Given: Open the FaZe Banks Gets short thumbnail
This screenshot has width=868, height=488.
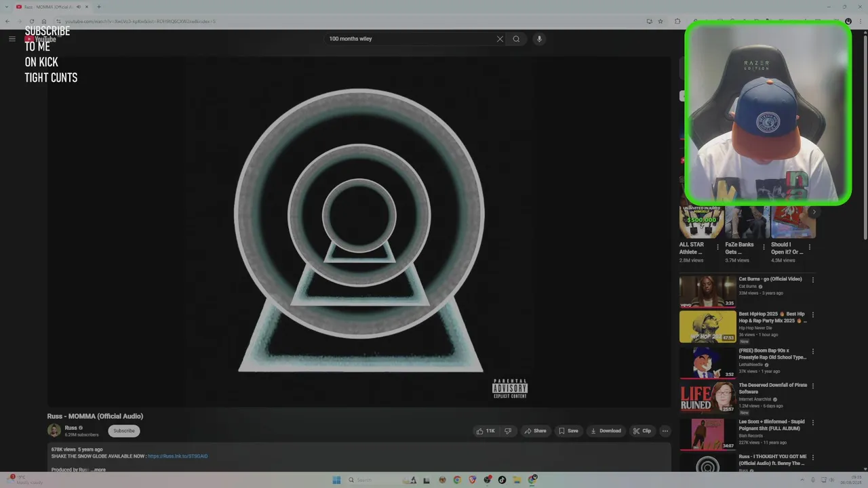Looking at the screenshot, I should [x=747, y=222].
